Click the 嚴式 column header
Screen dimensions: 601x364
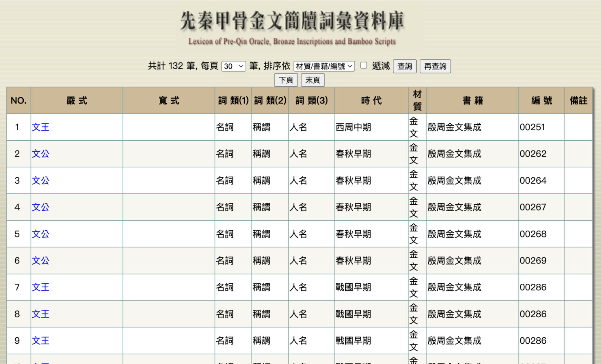[77, 100]
